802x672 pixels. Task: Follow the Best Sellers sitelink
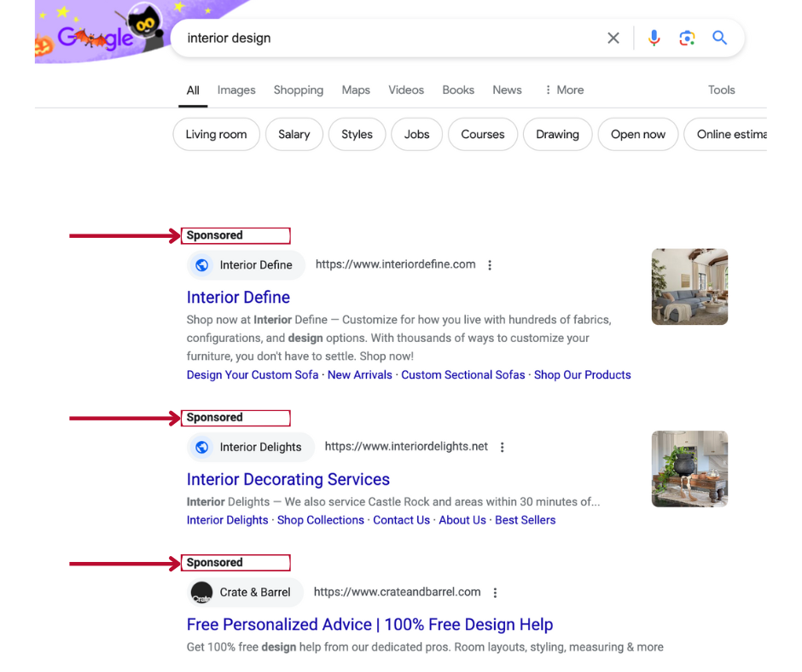pyautogui.click(x=526, y=520)
